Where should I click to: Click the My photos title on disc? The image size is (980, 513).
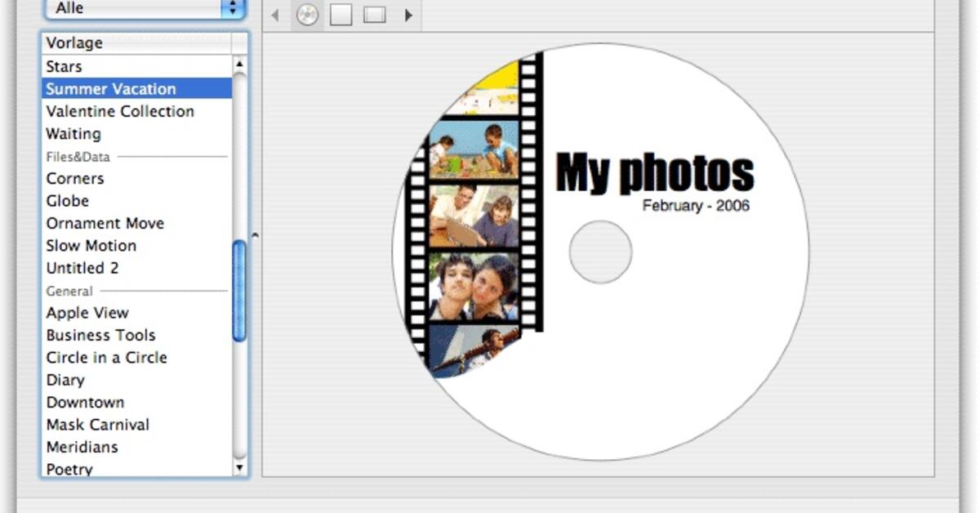655,172
